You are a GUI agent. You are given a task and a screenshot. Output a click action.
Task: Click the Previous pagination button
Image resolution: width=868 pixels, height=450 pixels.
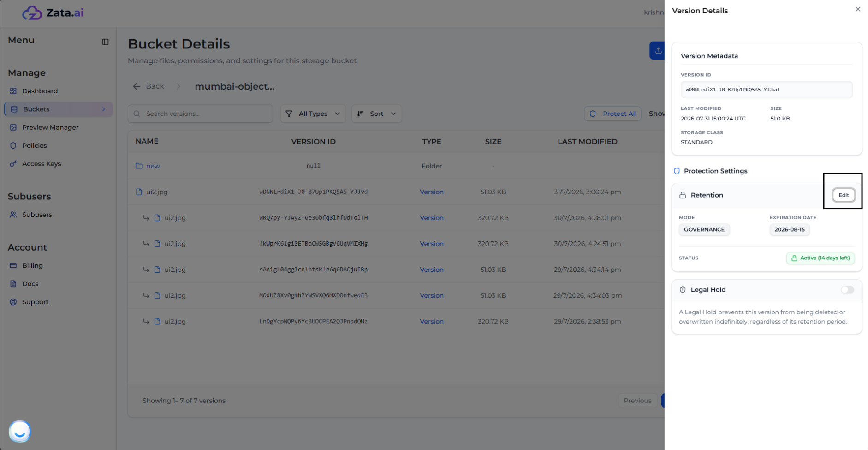pos(637,401)
